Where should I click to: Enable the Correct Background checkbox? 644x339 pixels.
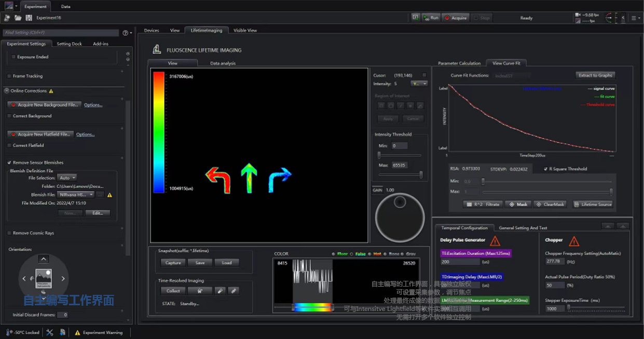pos(9,116)
